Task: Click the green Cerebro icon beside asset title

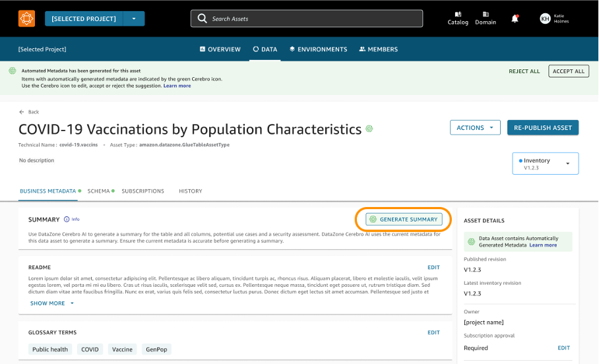Action: click(369, 129)
